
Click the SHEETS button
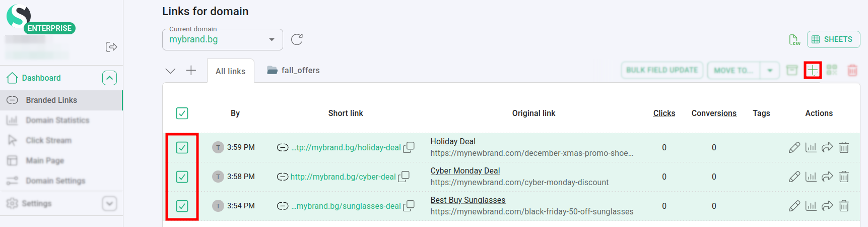(x=833, y=39)
